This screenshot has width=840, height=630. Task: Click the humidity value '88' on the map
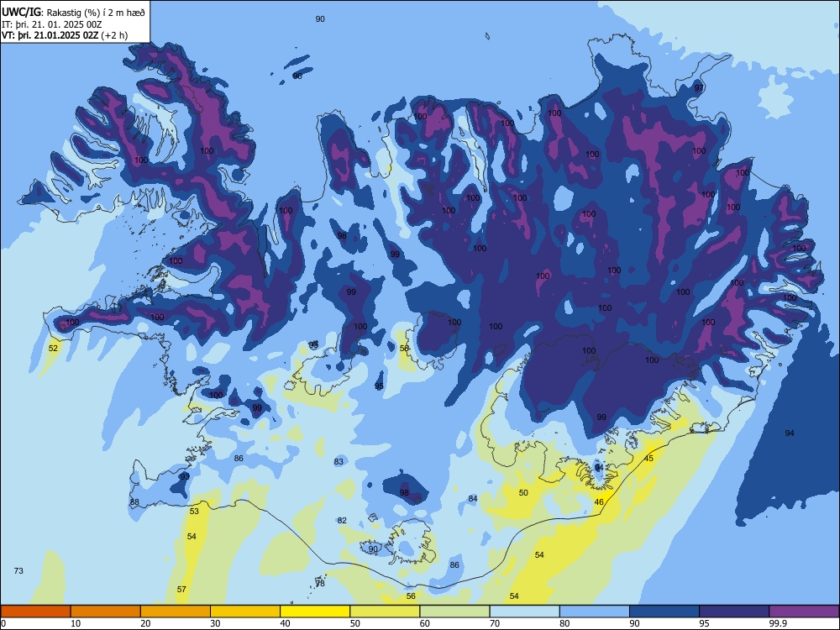tap(134, 502)
